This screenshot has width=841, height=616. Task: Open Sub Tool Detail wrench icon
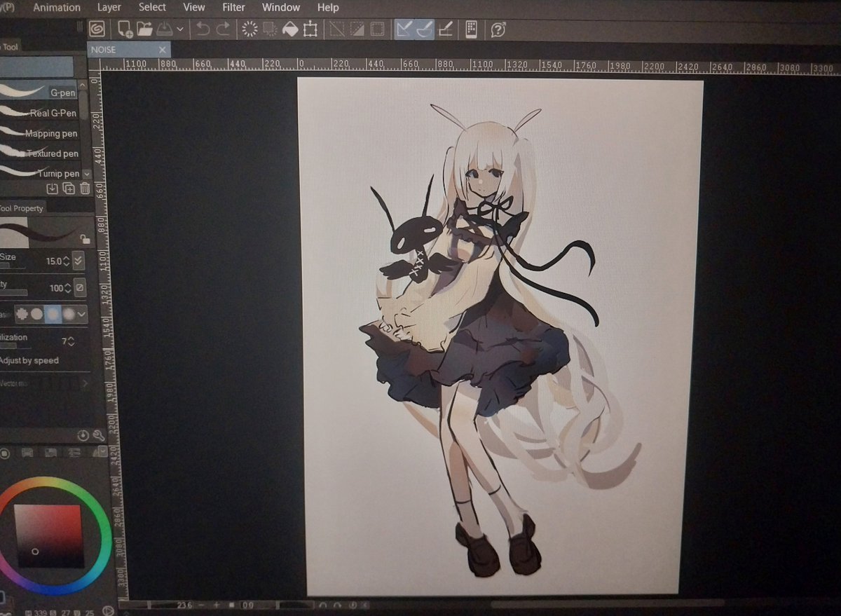[98, 435]
